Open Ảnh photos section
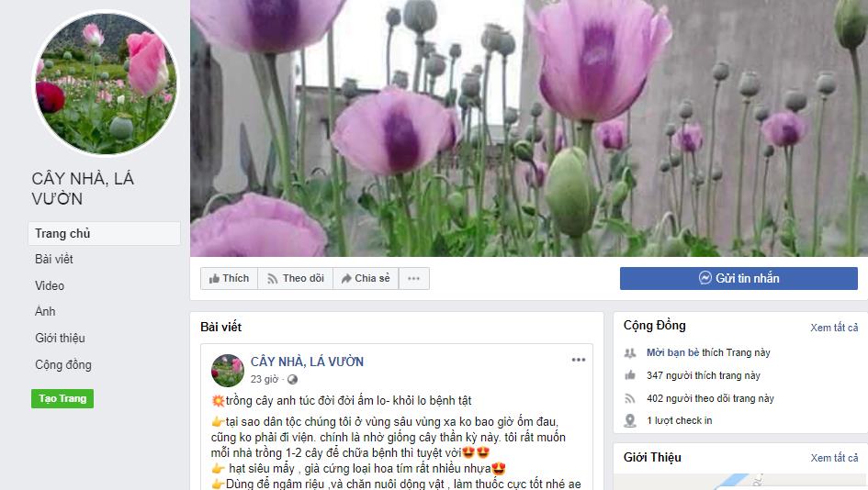The width and height of the screenshot is (868, 490). click(45, 311)
